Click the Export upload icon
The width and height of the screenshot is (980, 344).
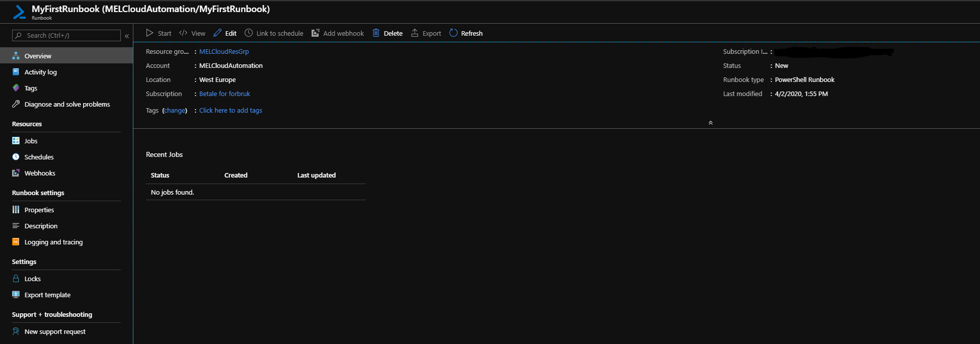coord(415,33)
